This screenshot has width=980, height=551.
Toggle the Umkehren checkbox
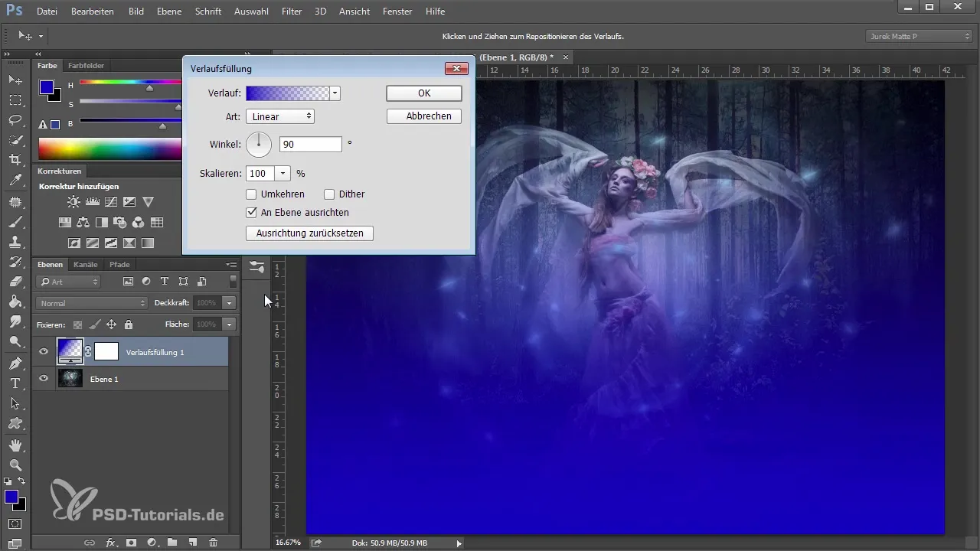pos(251,194)
